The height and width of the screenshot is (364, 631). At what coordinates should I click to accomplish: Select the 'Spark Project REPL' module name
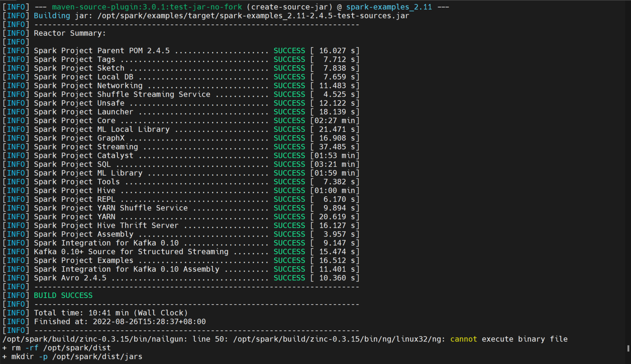coord(75,199)
